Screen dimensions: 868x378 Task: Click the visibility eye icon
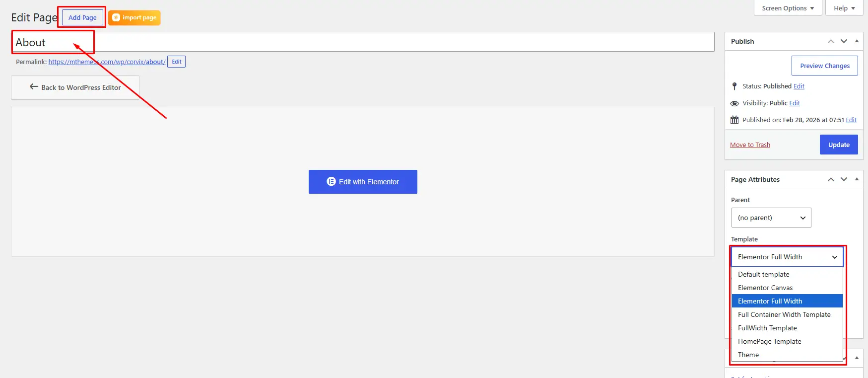734,103
